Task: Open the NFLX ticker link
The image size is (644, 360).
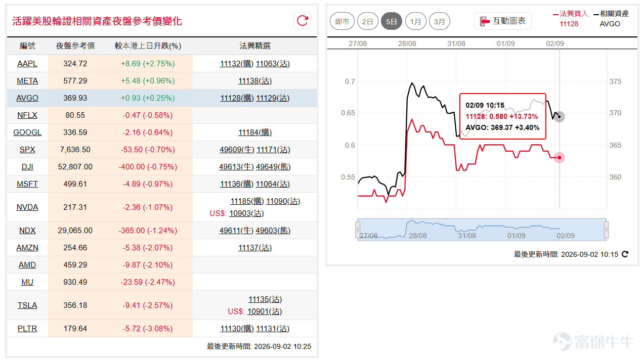Action: (x=27, y=115)
